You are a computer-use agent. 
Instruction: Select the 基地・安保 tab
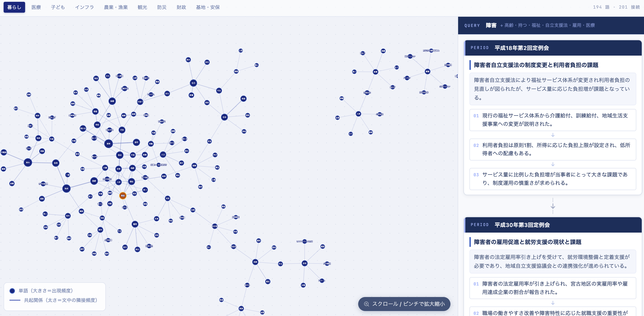(x=208, y=7)
